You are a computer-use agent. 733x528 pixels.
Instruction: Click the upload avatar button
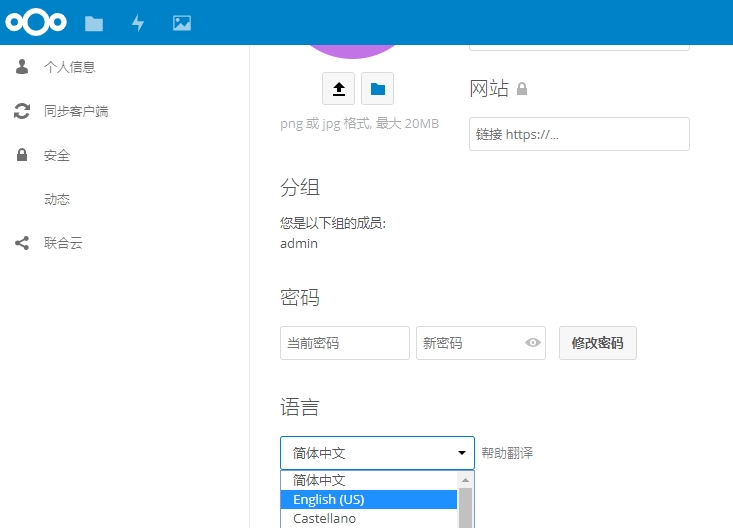point(339,89)
